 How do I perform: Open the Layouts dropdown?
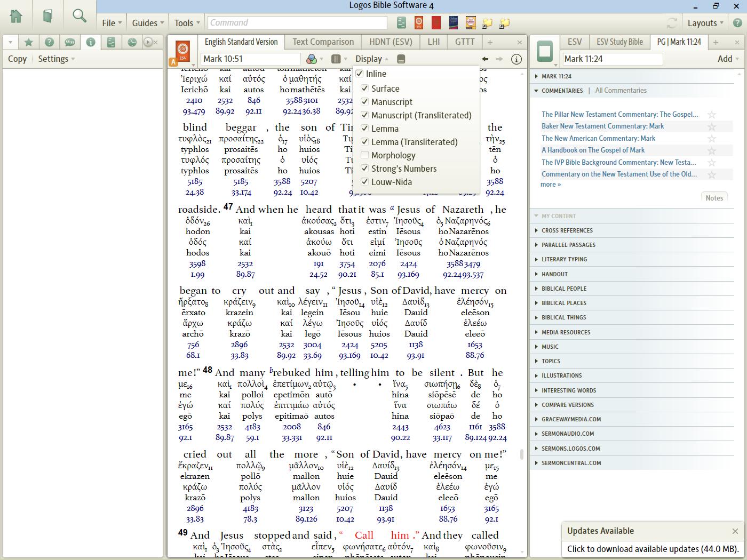[x=705, y=23]
